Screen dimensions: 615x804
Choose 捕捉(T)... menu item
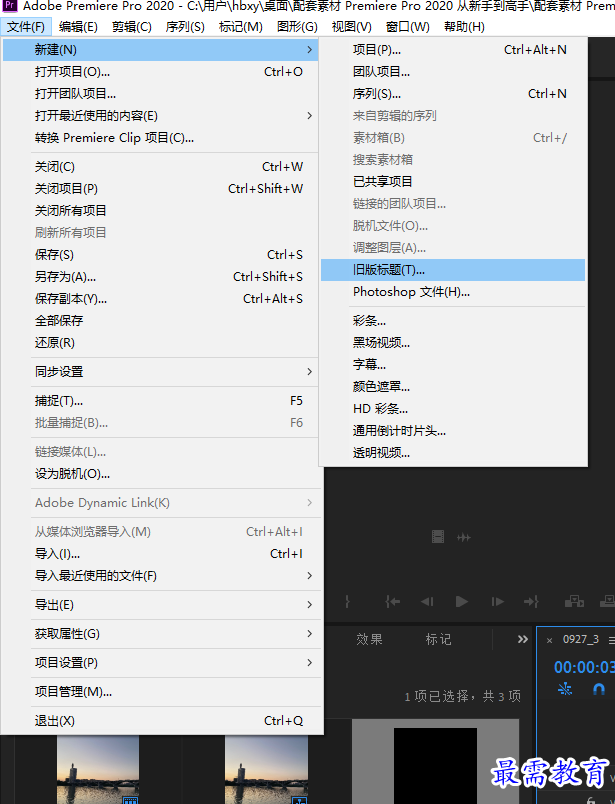coord(161,401)
